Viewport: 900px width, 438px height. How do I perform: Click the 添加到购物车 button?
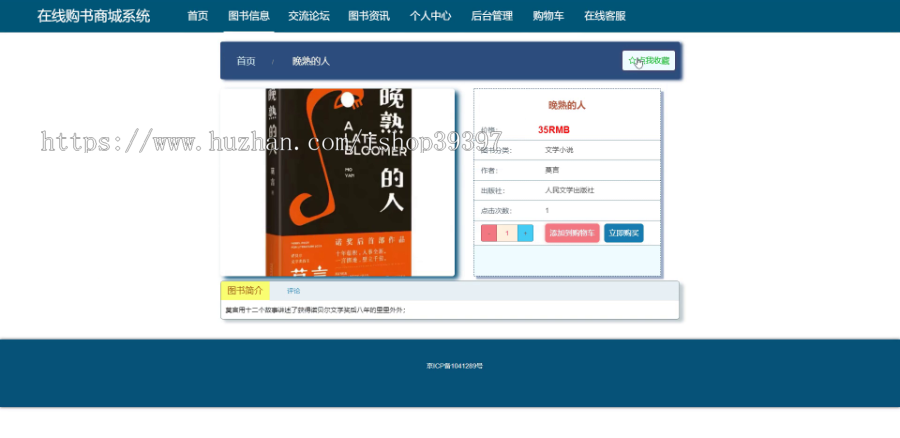click(572, 233)
